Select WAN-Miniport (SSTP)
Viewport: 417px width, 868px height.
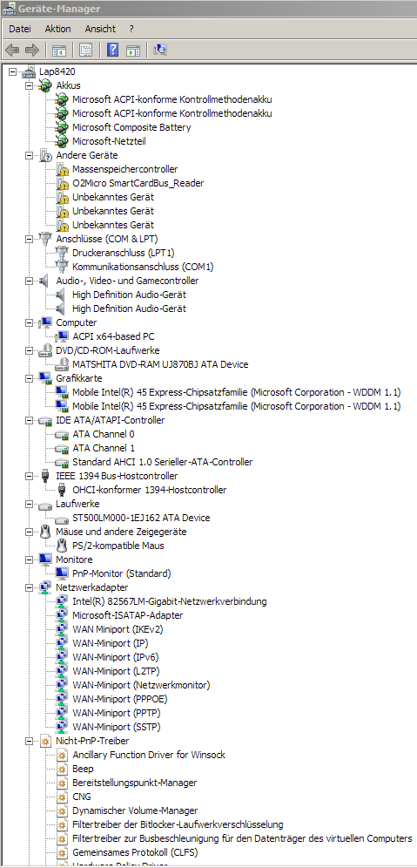coord(117,726)
